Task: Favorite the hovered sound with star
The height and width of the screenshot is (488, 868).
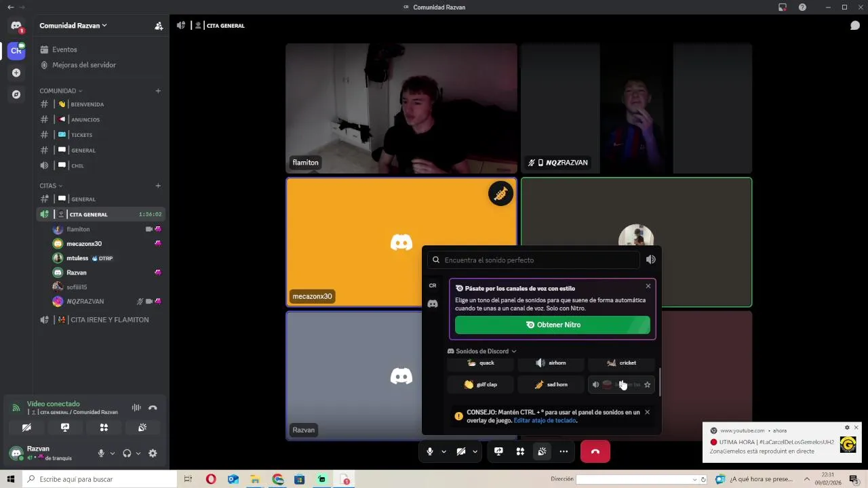Action: click(x=647, y=384)
